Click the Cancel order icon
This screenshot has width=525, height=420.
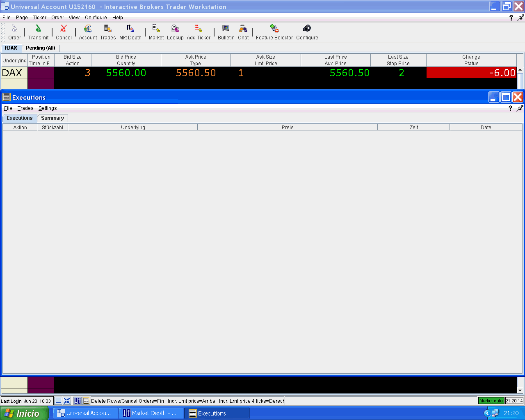pos(64,32)
